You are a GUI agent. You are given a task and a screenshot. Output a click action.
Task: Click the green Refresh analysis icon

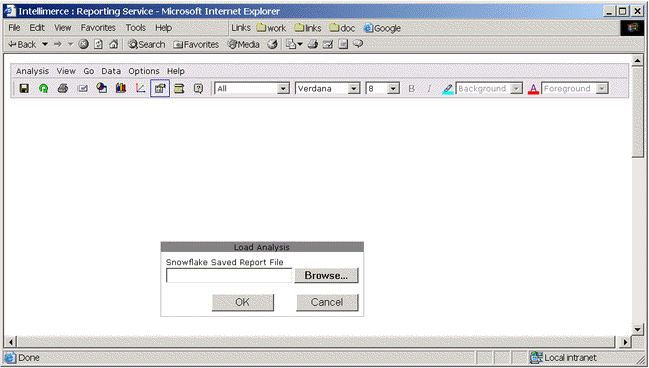pyautogui.click(x=43, y=88)
